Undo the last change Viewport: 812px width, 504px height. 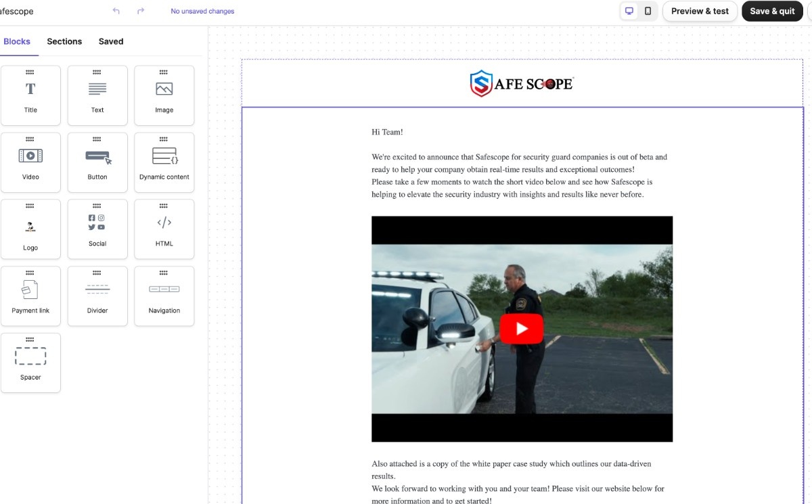point(116,11)
